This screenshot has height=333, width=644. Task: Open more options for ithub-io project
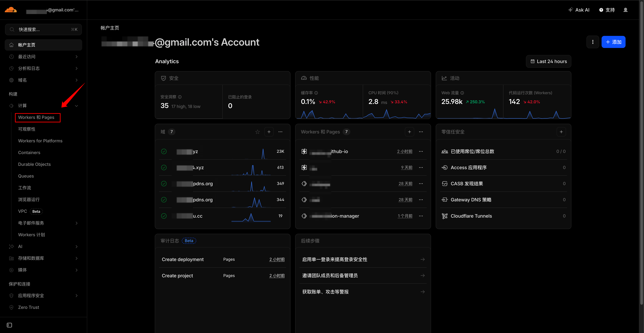tap(421, 151)
